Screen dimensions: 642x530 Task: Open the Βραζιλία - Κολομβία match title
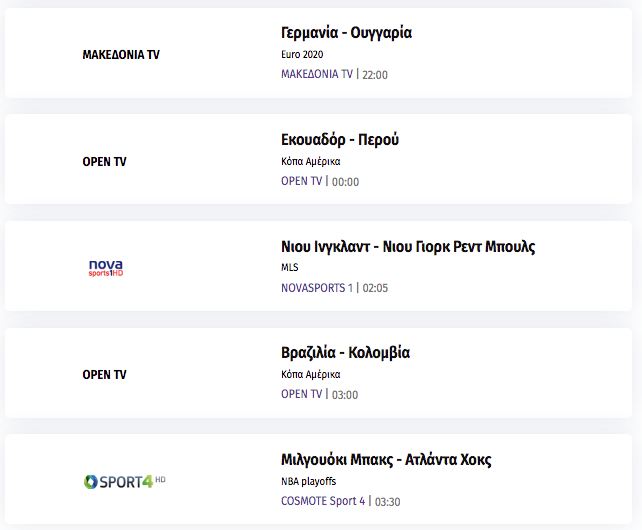tap(346, 353)
